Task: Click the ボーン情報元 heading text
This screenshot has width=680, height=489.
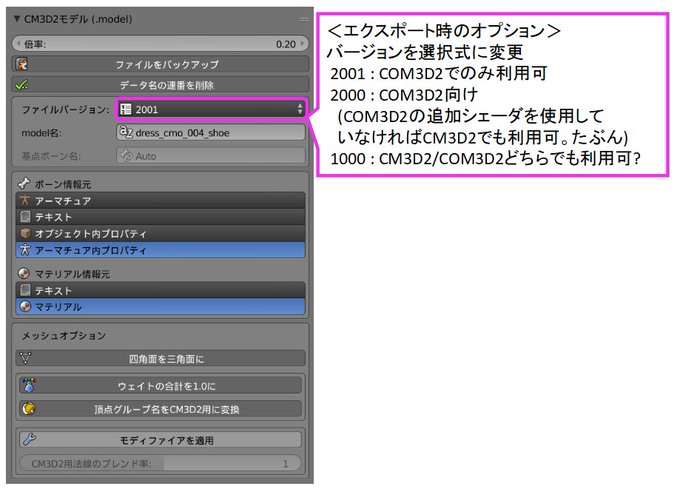Action: 63,184
